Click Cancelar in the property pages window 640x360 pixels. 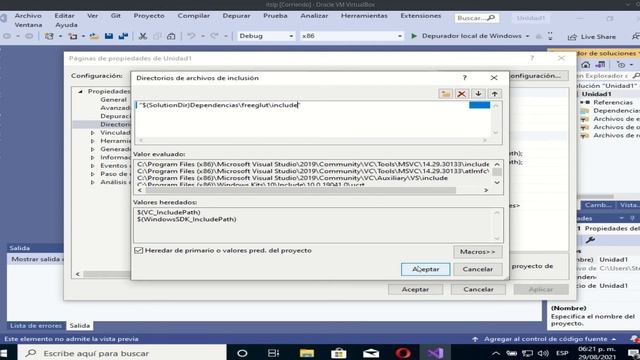[478, 289]
